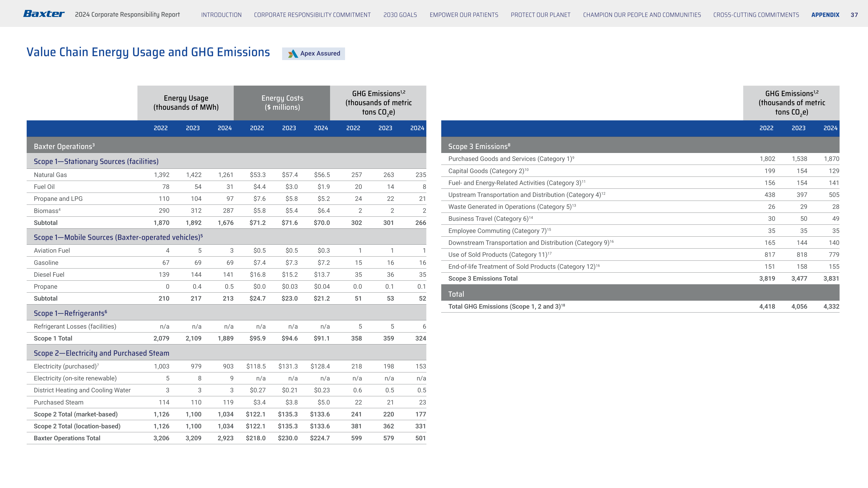Go to Corporate Responsibility Commitment section

click(x=312, y=15)
